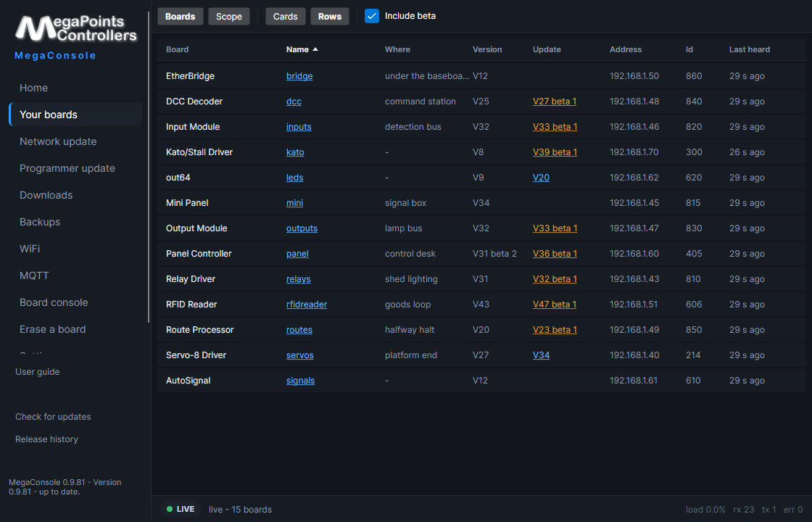Viewport: 812px width, 522px height.
Task: Sort by Id column header
Action: pos(689,50)
